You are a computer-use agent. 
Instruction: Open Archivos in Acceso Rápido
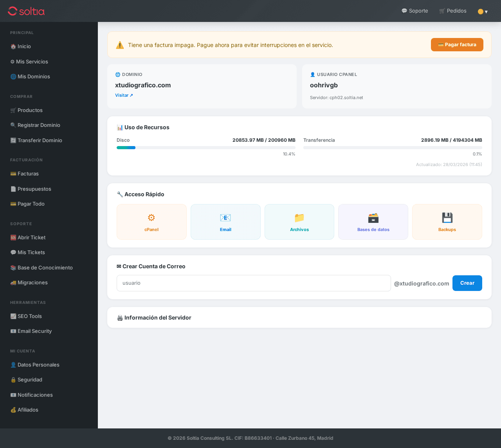pos(299,222)
